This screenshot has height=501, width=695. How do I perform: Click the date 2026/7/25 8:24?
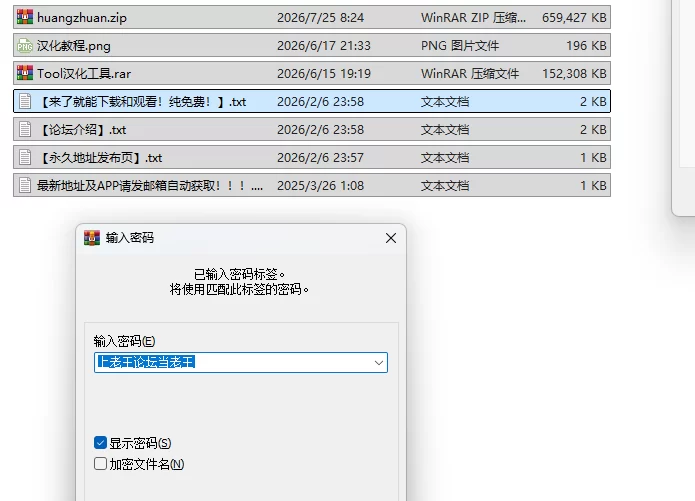[x=320, y=18]
